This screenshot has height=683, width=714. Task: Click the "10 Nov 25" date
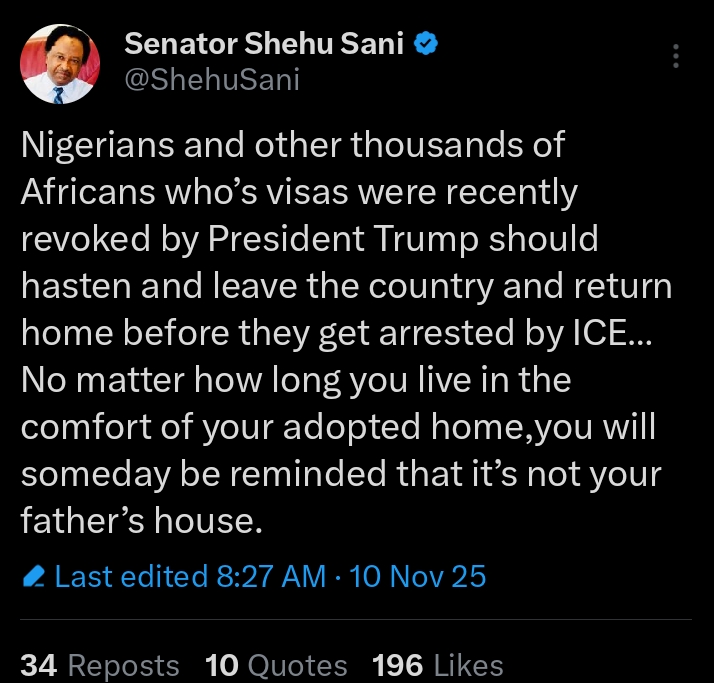tap(418, 577)
